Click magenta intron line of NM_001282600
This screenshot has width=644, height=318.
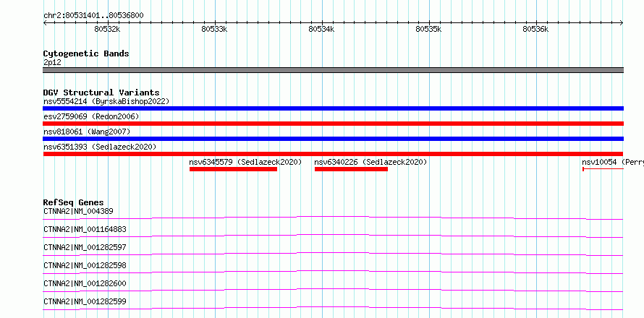click(x=333, y=288)
